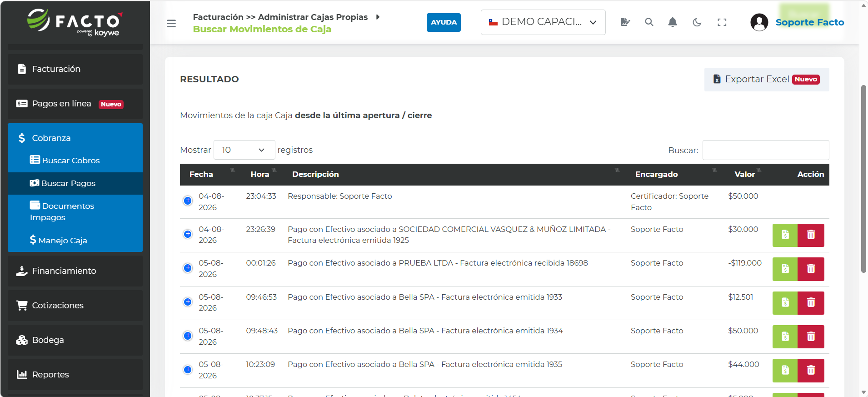Expand row details for 09:48:43 entry

188,336
